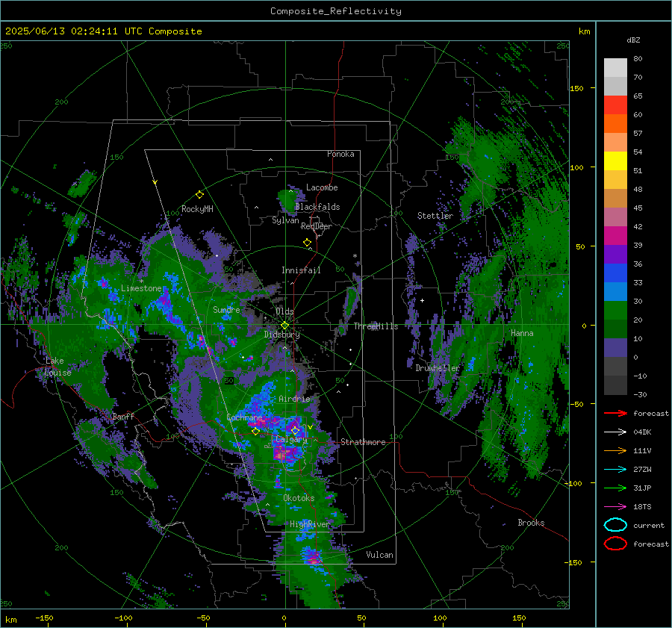Click yellow diamond radar-center marker near Olds
Viewport: 672px width, 628px height.
click(x=284, y=326)
